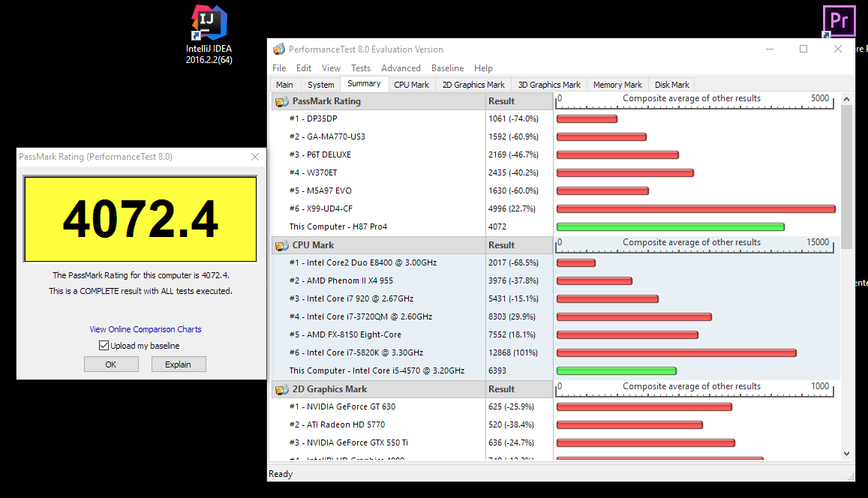Click the 2D Graphics Mark section icon

[x=282, y=389]
